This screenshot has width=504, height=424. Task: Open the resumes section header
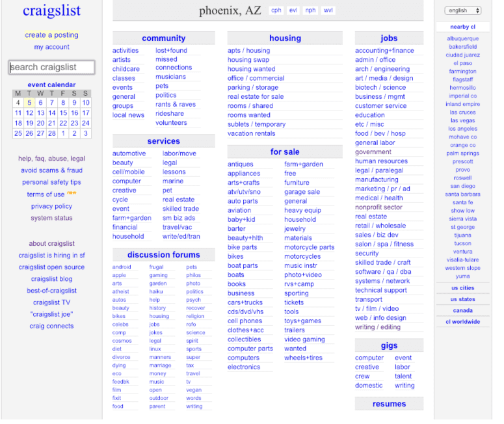389,404
